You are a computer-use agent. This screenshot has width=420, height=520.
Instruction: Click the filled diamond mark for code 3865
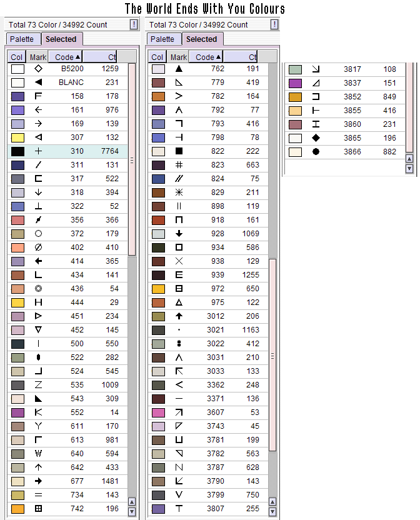click(x=316, y=138)
